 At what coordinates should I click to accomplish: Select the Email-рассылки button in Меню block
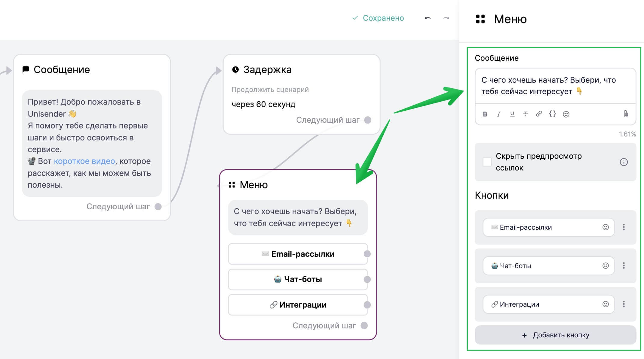[298, 254]
